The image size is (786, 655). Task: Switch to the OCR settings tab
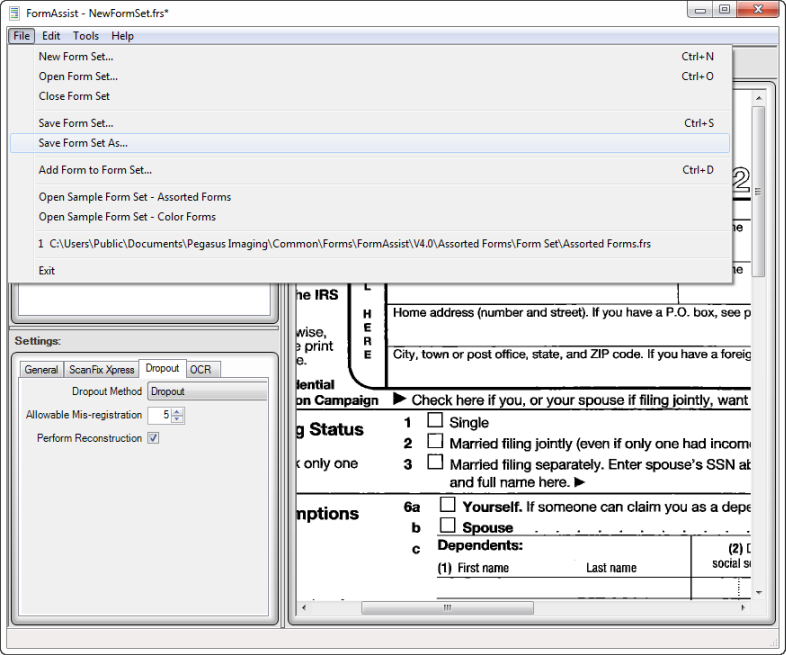point(201,369)
